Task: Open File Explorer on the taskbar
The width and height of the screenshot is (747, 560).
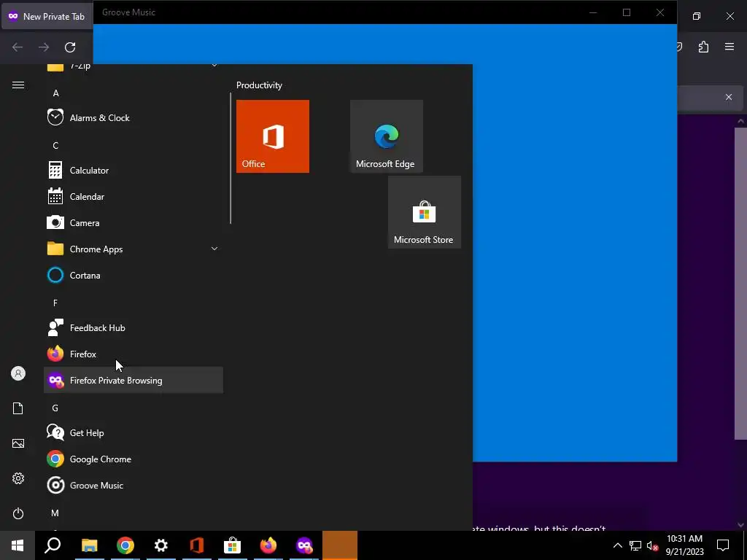Action: pyautogui.click(x=89, y=545)
